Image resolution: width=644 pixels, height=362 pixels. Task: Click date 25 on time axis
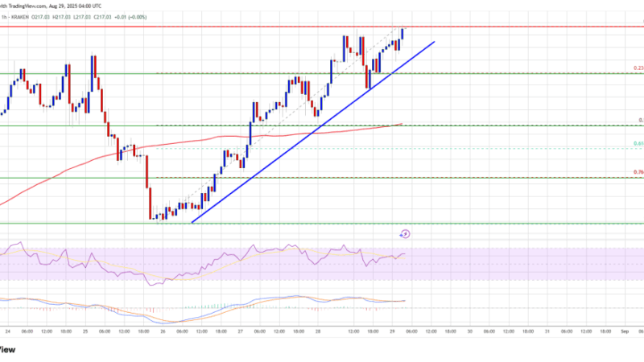tap(85, 331)
